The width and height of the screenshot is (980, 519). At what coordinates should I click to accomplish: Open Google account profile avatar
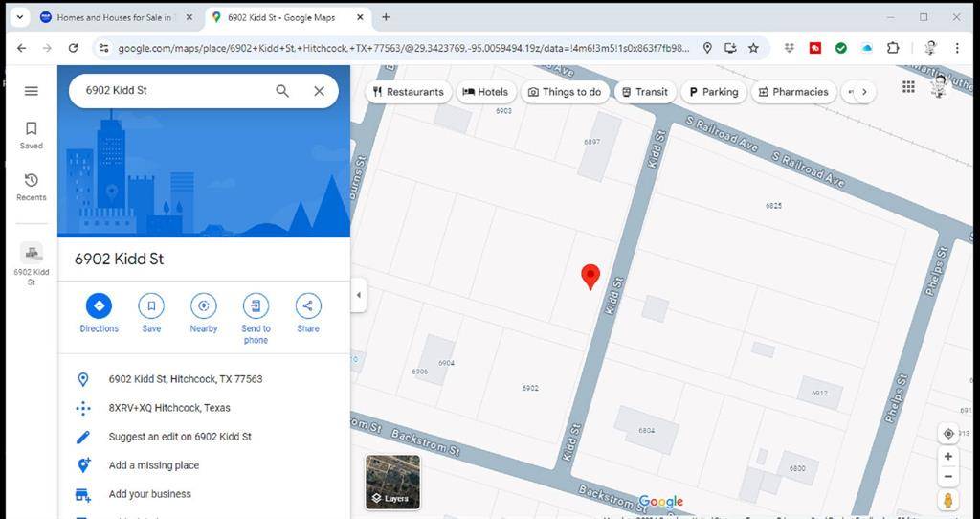[x=939, y=86]
